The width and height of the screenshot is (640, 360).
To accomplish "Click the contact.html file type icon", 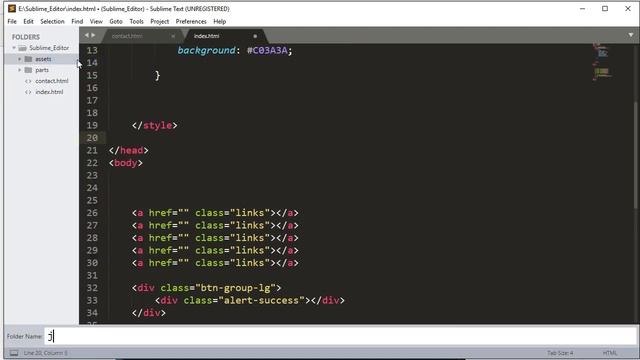I will point(28,81).
